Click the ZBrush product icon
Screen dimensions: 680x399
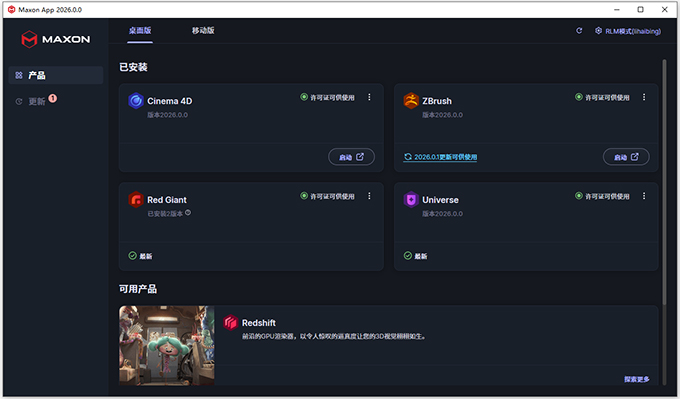(411, 101)
